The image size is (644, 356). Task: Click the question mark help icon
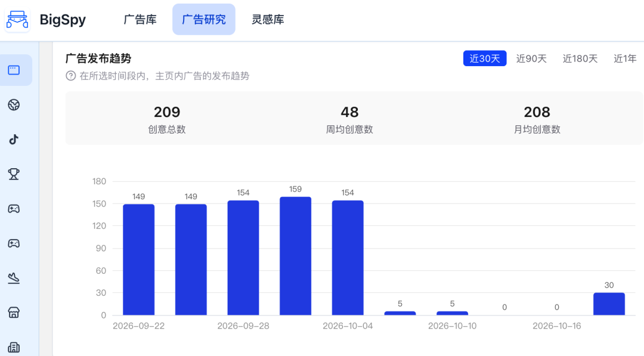pos(70,76)
